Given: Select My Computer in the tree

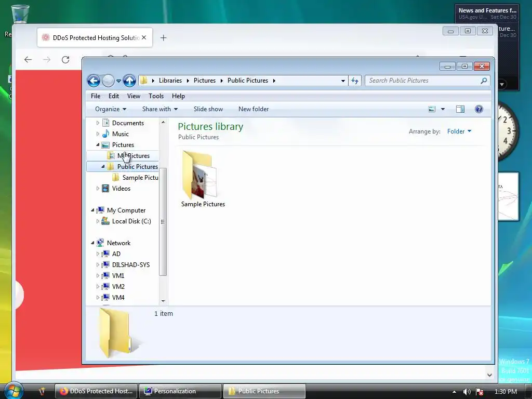Looking at the screenshot, I should [x=126, y=210].
